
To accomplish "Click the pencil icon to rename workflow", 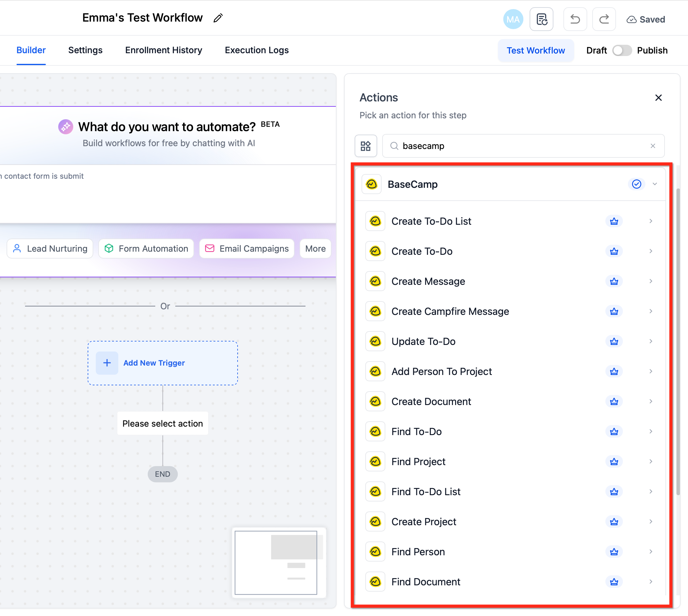I will pyautogui.click(x=218, y=18).
